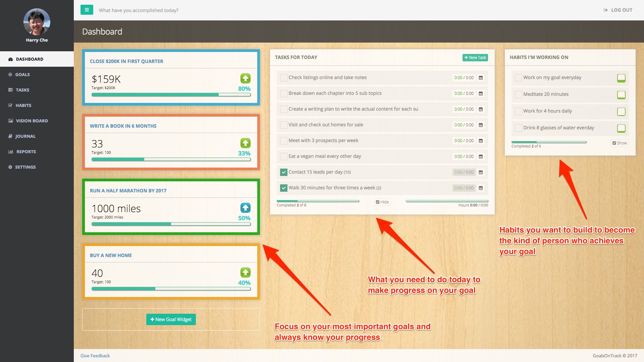Check the Work for 4 hours daily habit

tap(518, 111)
